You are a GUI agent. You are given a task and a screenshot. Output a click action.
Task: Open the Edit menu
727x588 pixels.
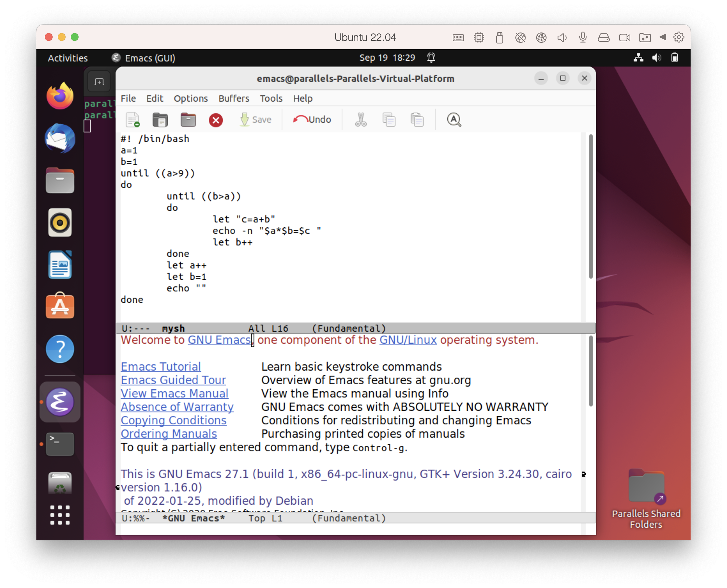click(x=154, y=98)
